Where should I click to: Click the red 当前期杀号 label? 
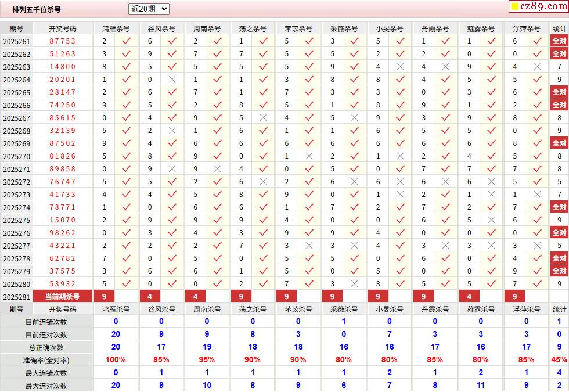pyautogui.click(x=63, y=297)
